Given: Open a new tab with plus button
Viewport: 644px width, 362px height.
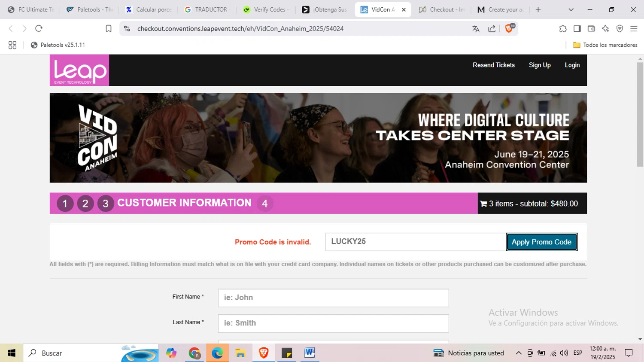Looking at the screenshot, I should tap(538, 9).
